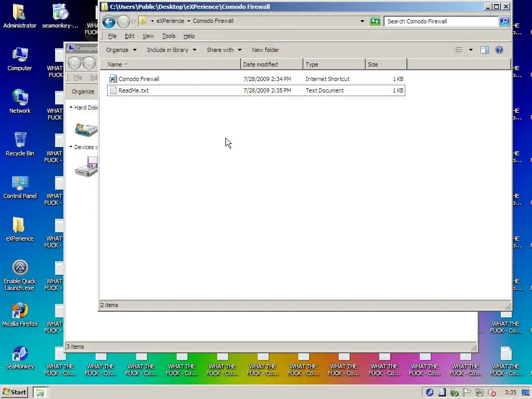Click the Comodo Firewall shortcut file icon
Screen dimensions: 532x399
click(x=113, y=79)
